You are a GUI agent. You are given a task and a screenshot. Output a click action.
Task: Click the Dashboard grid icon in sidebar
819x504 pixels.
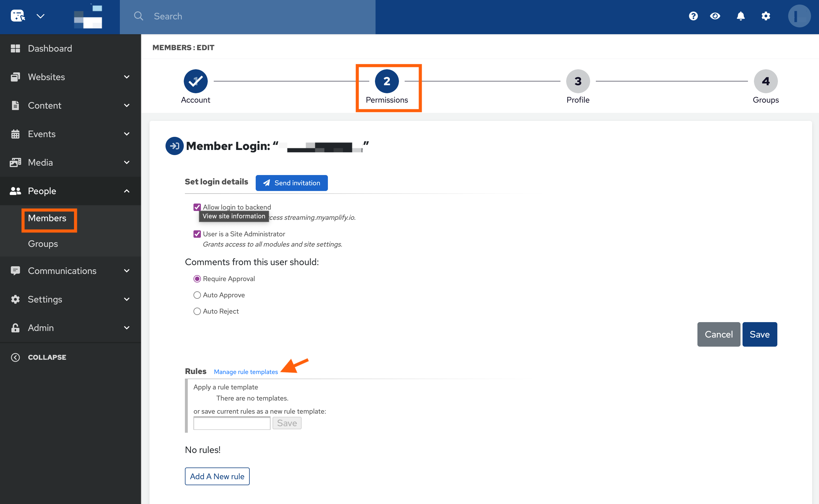tap(15, 49)
